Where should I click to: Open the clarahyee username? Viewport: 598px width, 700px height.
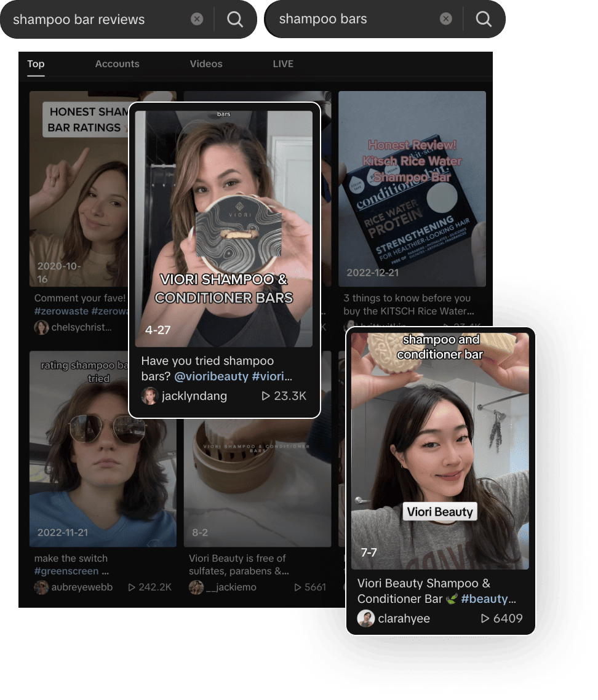(404, 618)
